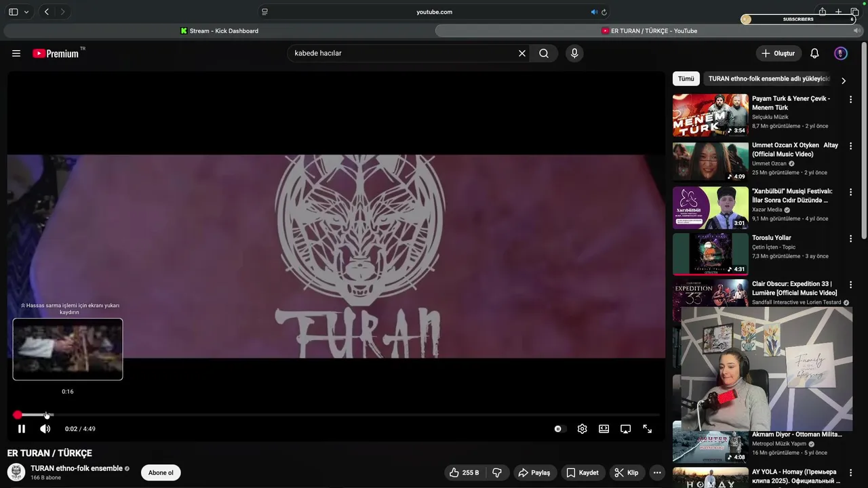Create a clip with Klip
This screenshot has height=488, width=868.
pyautogui.click(x=626, y=472)
